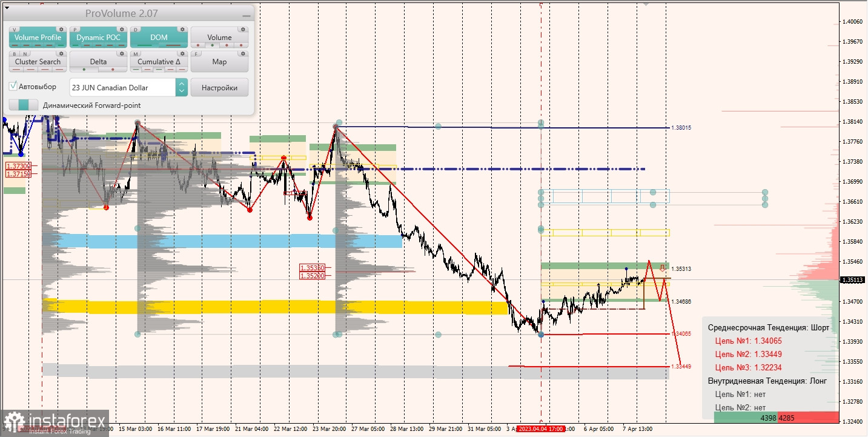
Task: Toggle DOM indicator
Action: click(x=159, y=37)
